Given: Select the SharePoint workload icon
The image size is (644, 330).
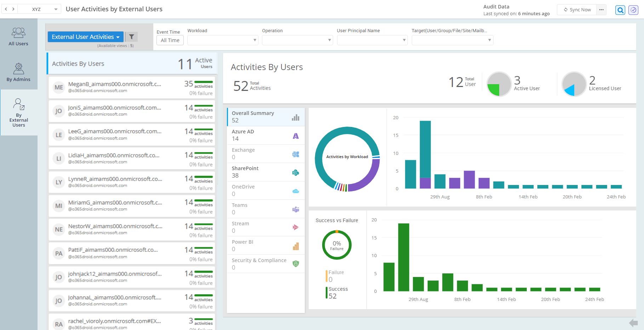Looking at the screenshot, I should 296,173.
